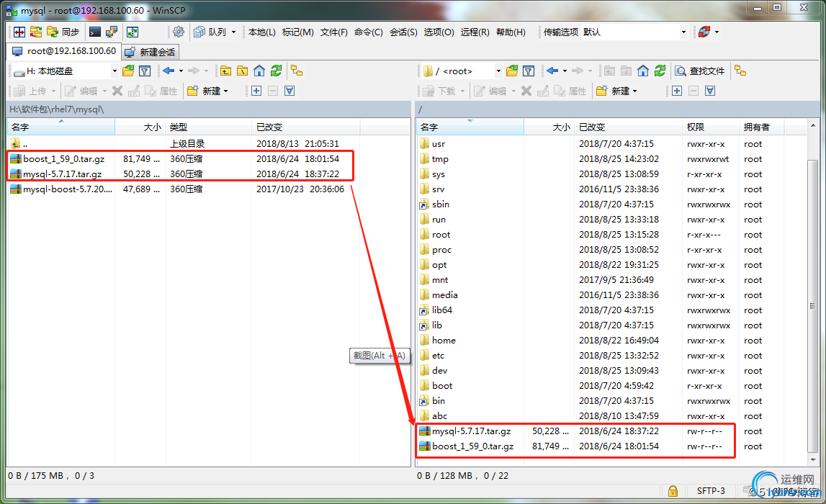This screenshot has height=504, width=826.
Task: Expand the remote panel 新建 dropdown
Action: pyautogui.click(x=634, y=91)
